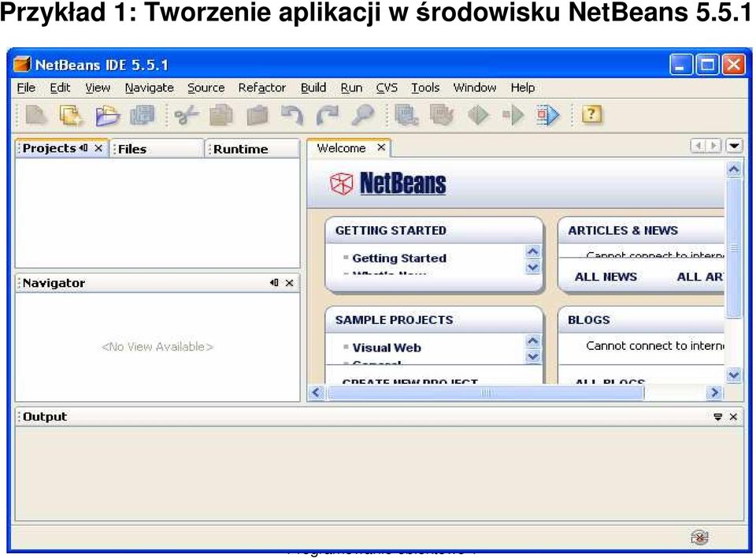756x558 pixels.
Task: Click the Open Project folder icon
Action: [x=107, y=116]
